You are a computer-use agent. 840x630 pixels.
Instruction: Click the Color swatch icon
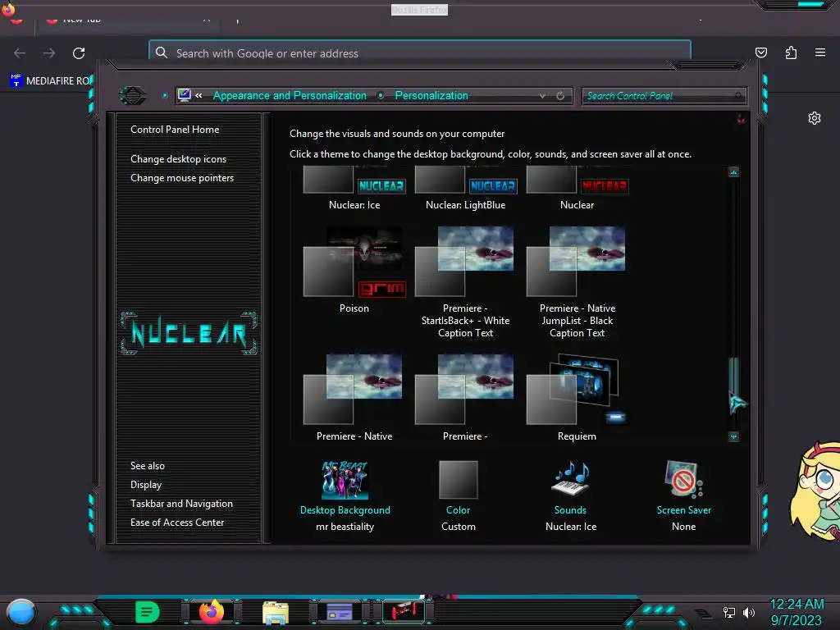click(x=458, y=479)
